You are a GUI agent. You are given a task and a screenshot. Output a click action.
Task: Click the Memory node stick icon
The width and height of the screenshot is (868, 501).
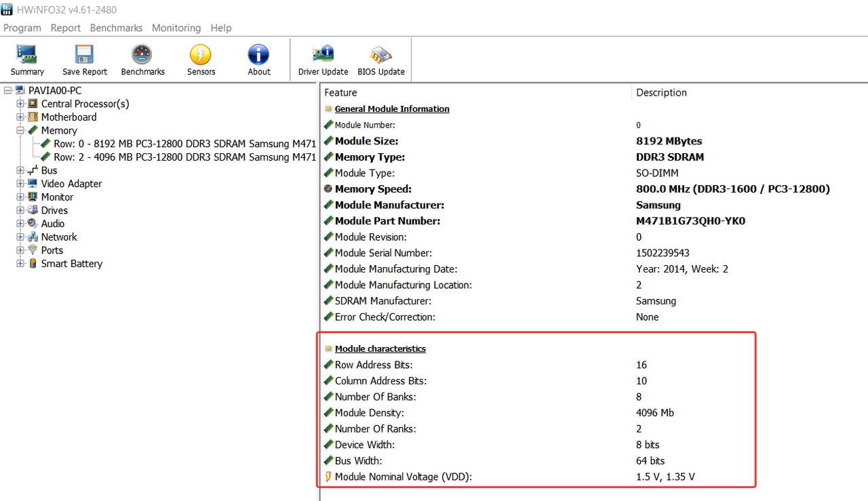(x=33, y=130)
